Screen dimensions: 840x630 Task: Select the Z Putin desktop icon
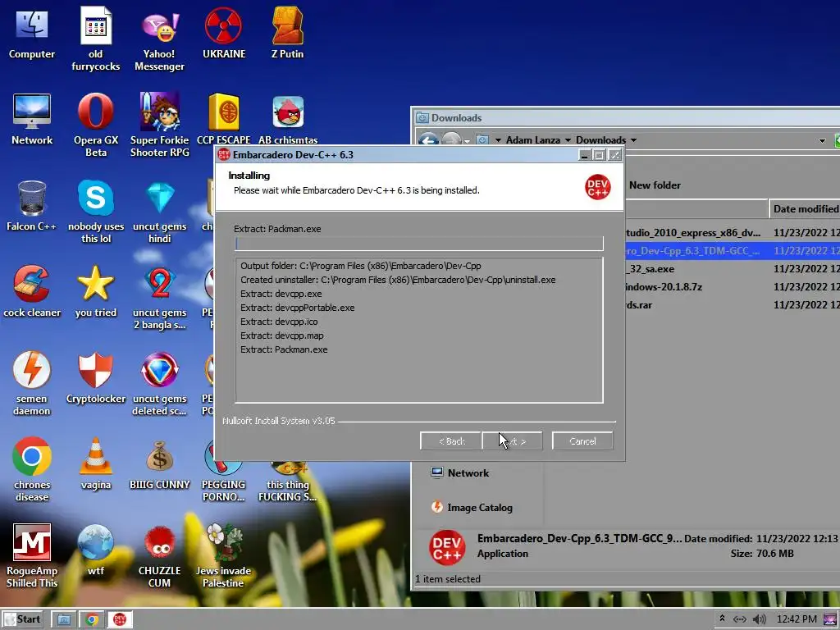point(287,34)
